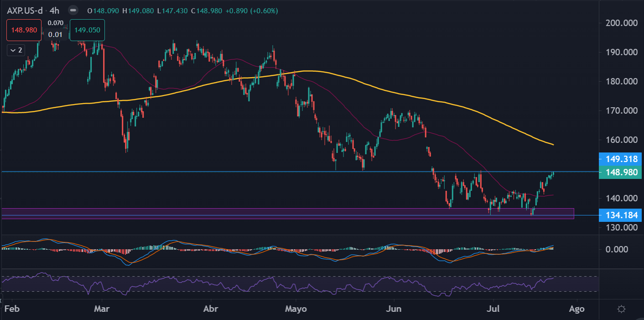Open chart settings gear icon
Image resolution: width=644 pixels, height=320 pixels.
pyautogui.click(x=621, y=309)
